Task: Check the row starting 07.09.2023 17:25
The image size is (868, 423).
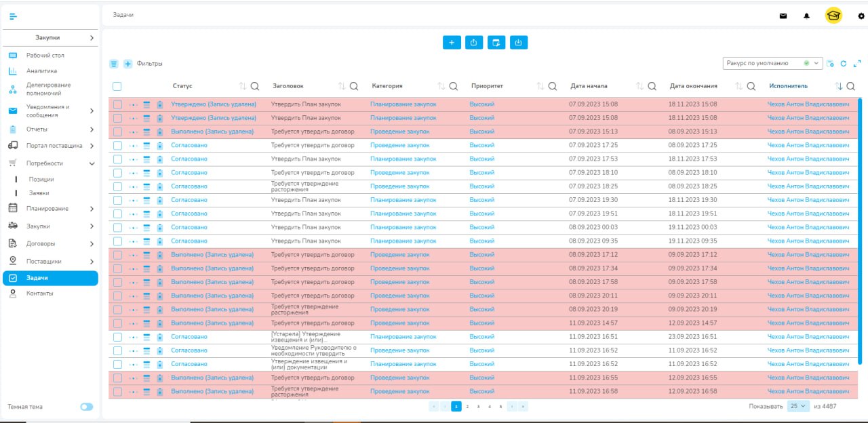Action: 117,145
